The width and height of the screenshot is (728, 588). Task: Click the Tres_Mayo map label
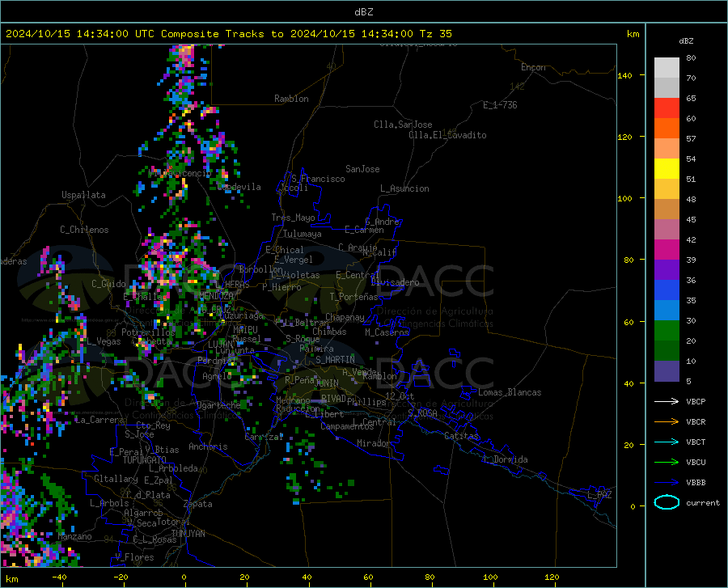point(294,218)
